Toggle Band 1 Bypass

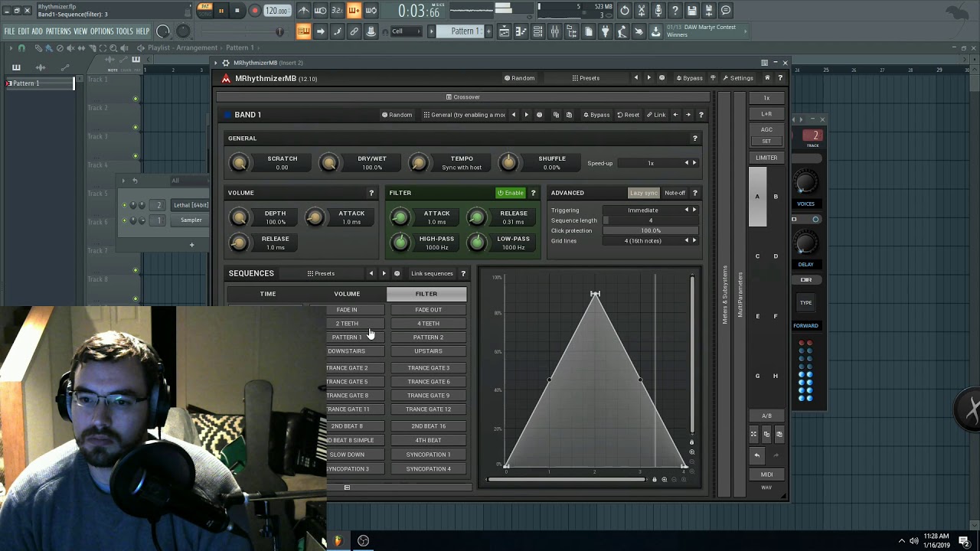click(596, 115)
